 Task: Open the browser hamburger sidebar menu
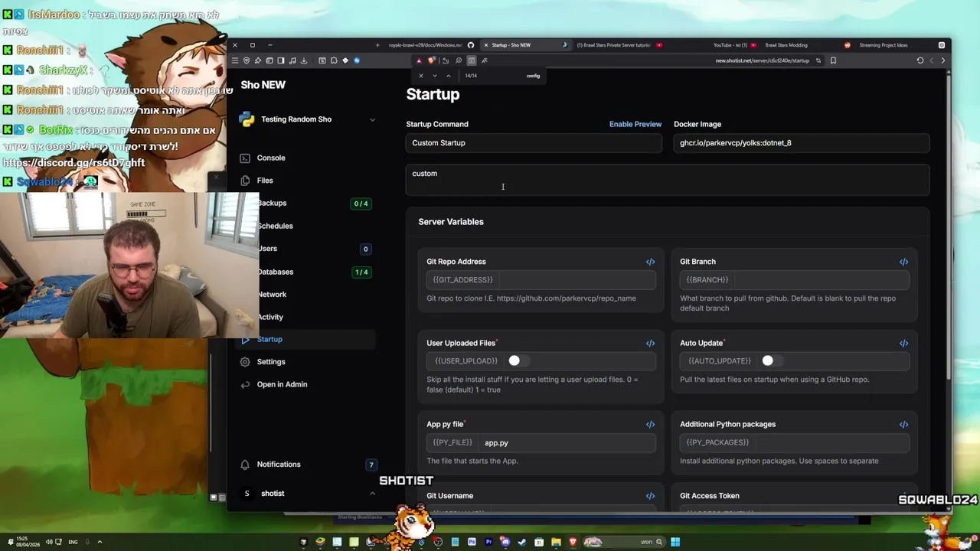[235, 60]
